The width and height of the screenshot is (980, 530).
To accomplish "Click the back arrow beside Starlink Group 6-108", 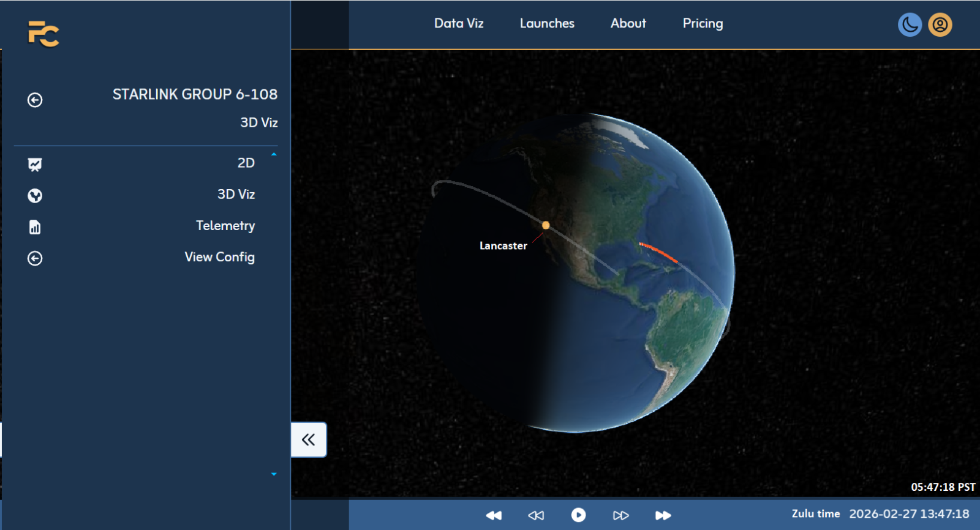I will click(35, 100).
